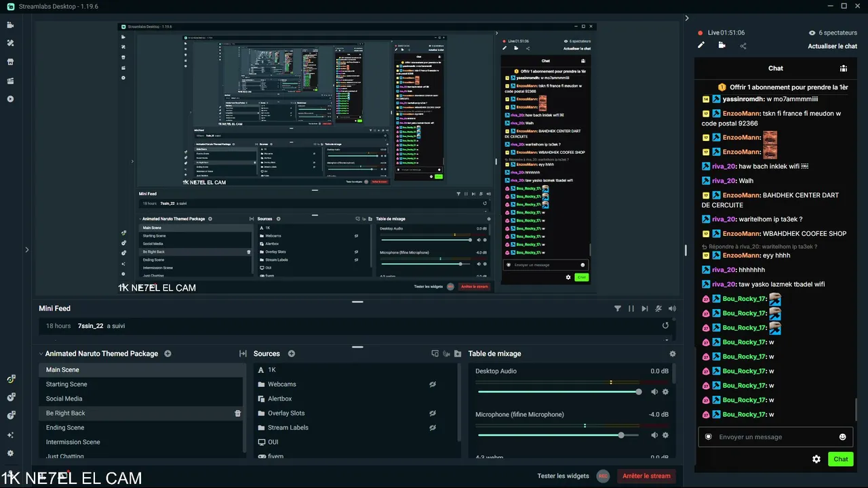Click the add folder icon in Sources
Screen dimensions: 868x488
[x=458, y=354]
